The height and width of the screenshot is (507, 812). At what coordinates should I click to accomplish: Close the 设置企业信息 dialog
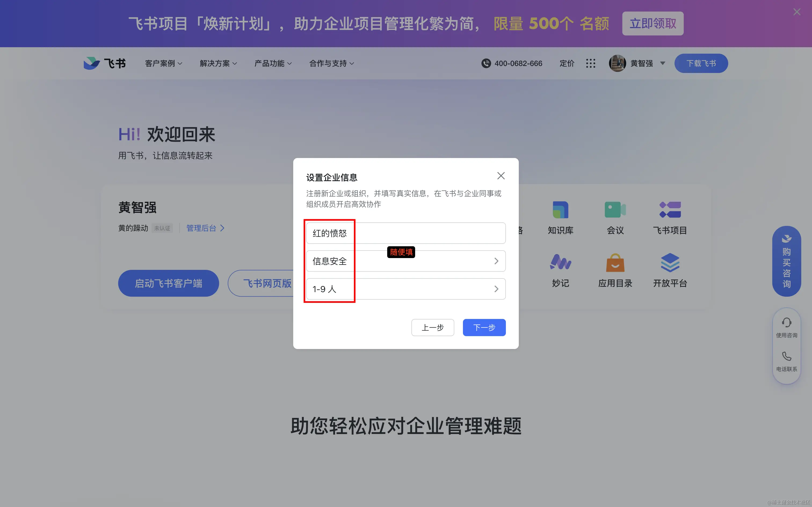[501, 176]
